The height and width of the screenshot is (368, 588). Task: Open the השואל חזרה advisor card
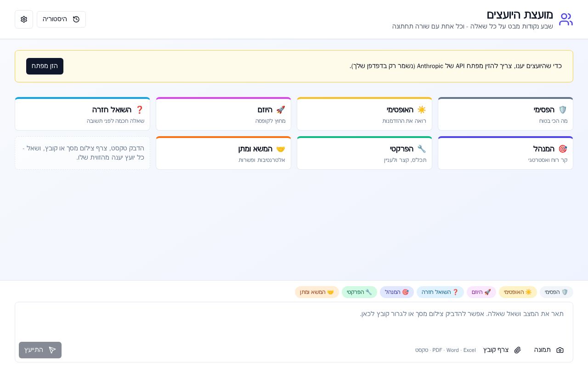coord(82,114)
